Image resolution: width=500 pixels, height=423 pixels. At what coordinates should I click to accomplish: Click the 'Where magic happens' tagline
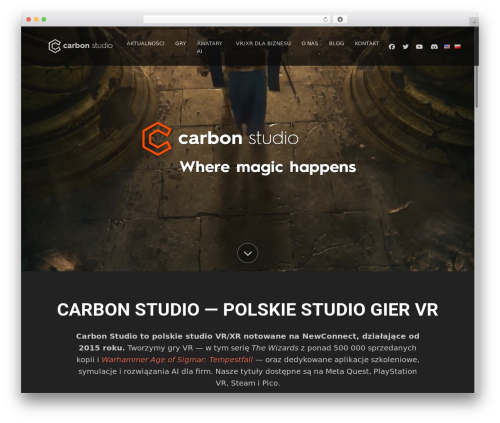(x=268, y=167)
